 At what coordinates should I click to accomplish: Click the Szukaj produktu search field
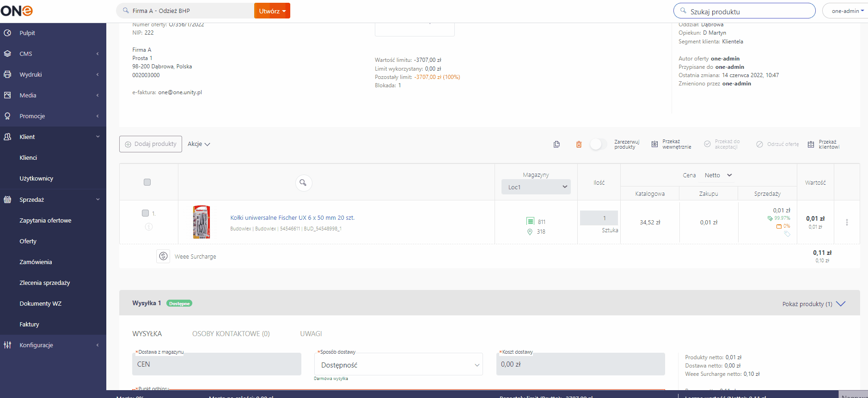(744, 11)
